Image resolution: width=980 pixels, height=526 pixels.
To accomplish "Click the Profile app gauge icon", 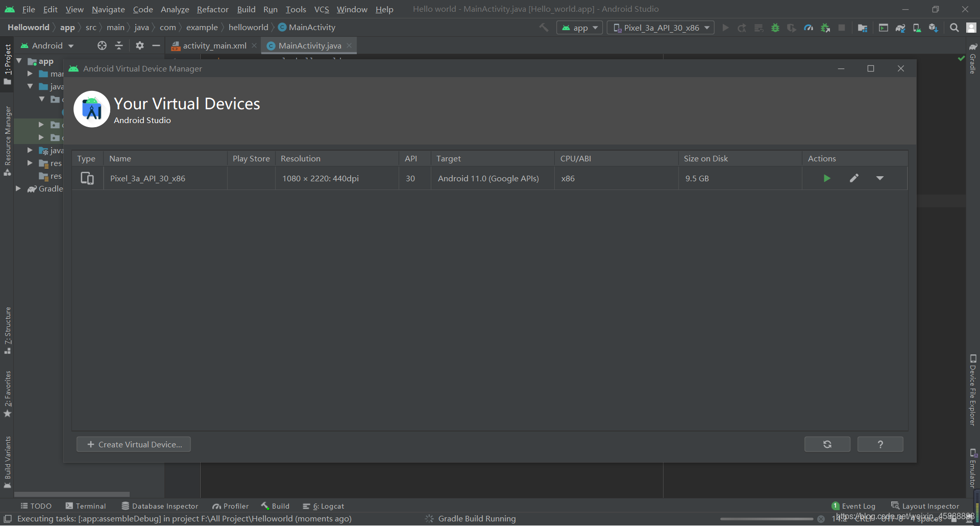I will (x=808, y=28).
